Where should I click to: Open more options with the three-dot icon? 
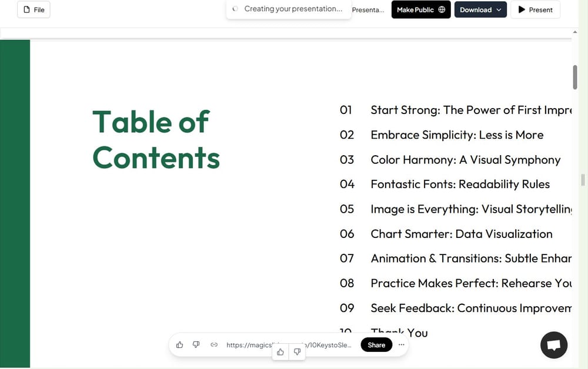click(402, 345)
